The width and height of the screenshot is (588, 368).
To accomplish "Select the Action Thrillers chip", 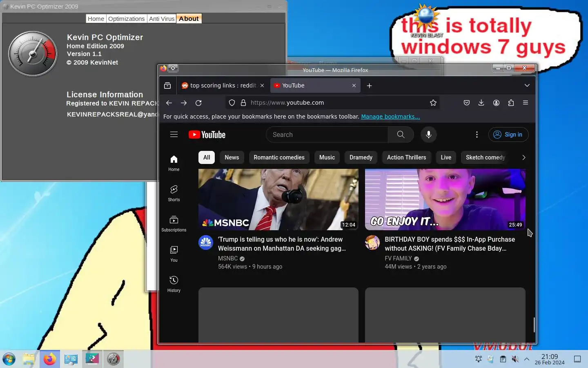I will [407, 157].
